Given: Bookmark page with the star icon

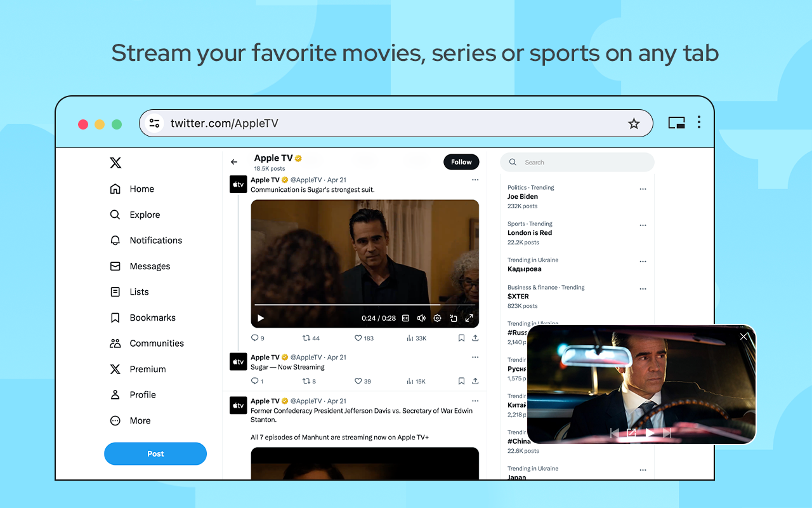Looking at the screenshot, I should (634, 123).
